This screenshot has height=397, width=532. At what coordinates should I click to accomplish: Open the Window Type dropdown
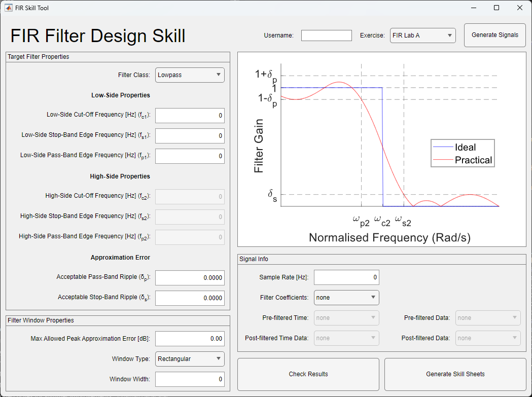point(190,359)
